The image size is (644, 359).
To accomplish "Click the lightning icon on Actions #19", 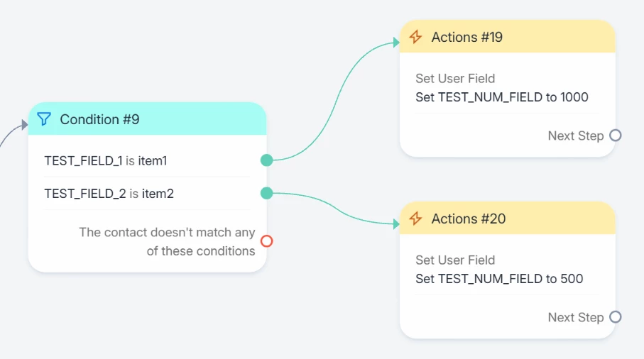I will (x=416, y=37).
